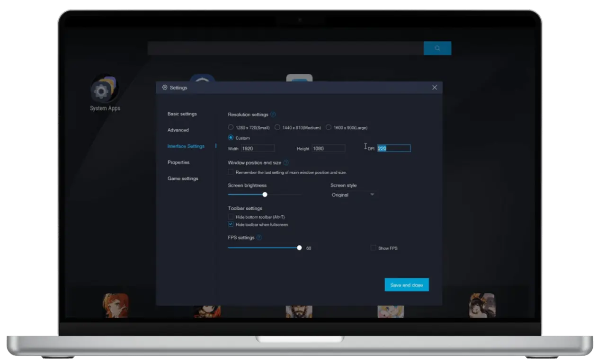Viewport: 606px width, 364px height.
Task: Select the 1440 x 810(Medium) resolution
Action: point(277,127)
